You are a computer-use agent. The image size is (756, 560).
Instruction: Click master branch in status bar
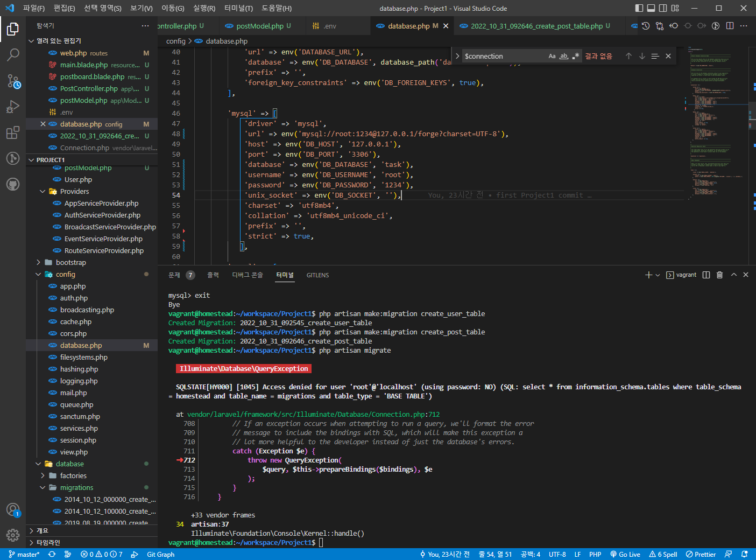pos(24,554)
